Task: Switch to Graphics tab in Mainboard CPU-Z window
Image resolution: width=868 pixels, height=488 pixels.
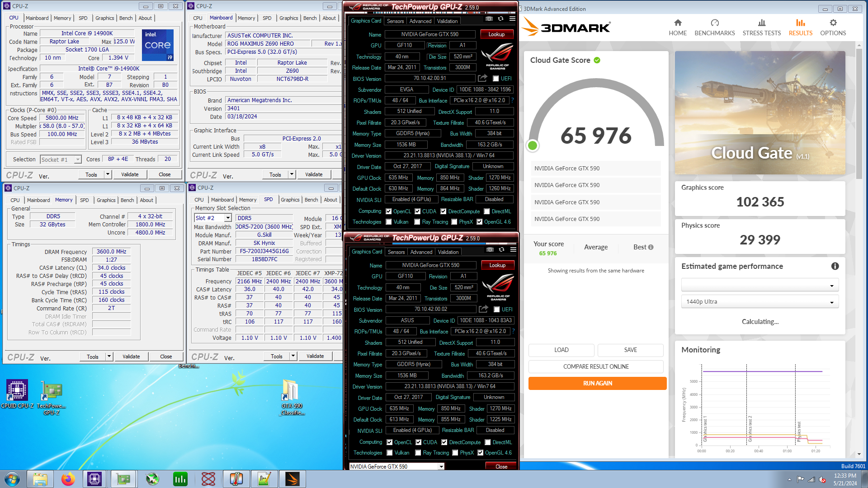Action: (288, 18)
